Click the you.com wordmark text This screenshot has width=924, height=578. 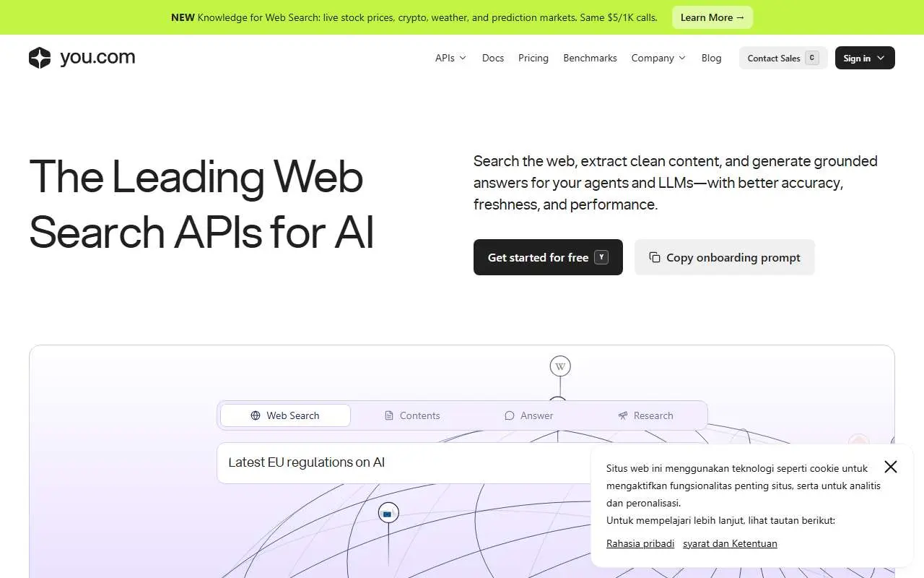pos(97,58)
